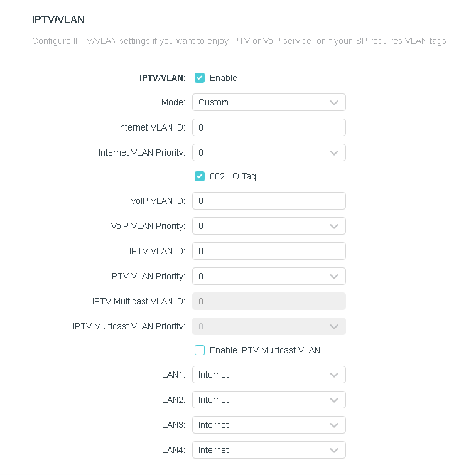Click chevron arrow on LAN4 dropdown
The image size is (476, 475).
click(x=334, y=450)
